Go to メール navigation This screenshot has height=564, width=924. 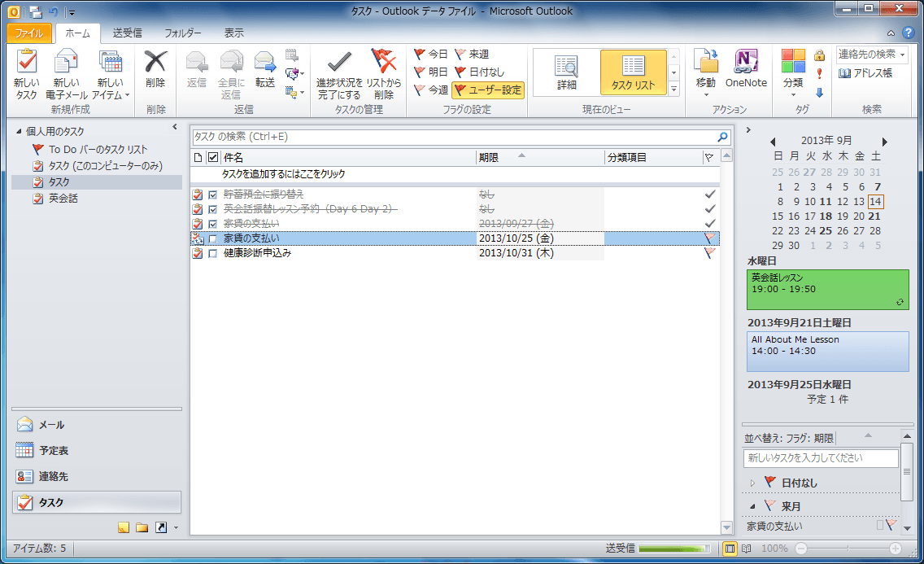[97, 425]
